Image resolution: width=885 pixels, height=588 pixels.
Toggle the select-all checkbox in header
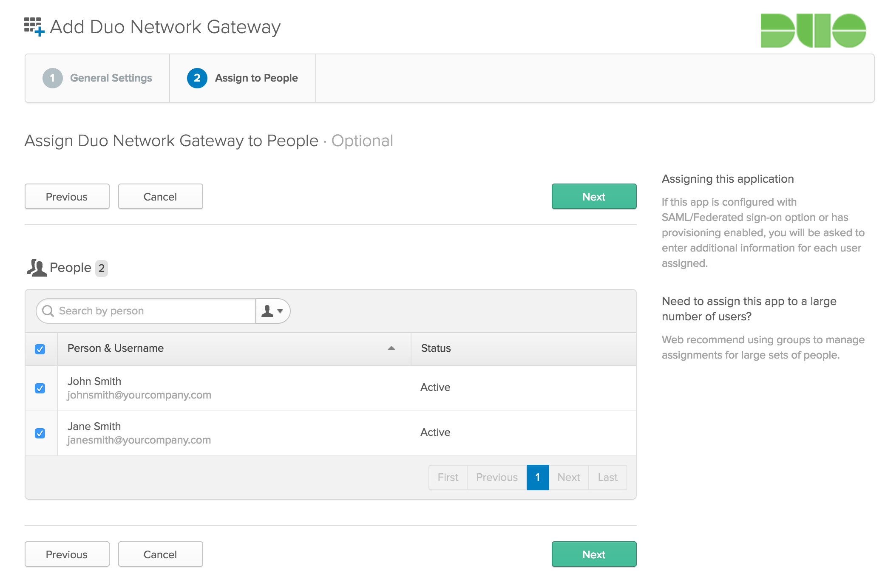point(40,349)
